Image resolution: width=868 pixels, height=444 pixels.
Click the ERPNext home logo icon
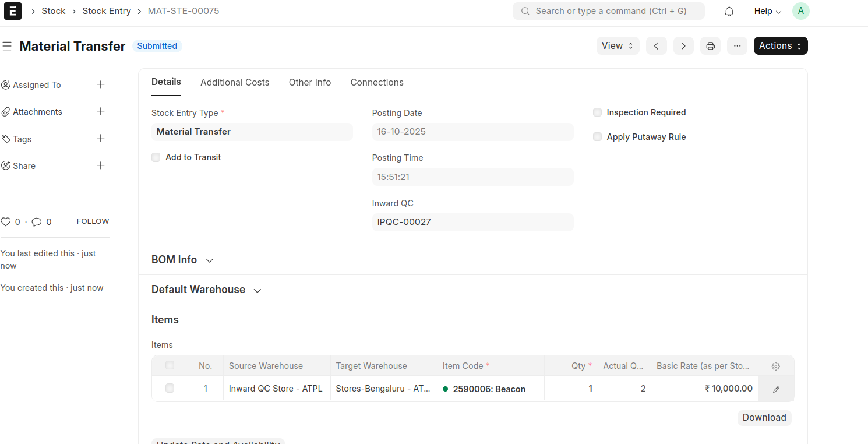click(x=12, y=11)
